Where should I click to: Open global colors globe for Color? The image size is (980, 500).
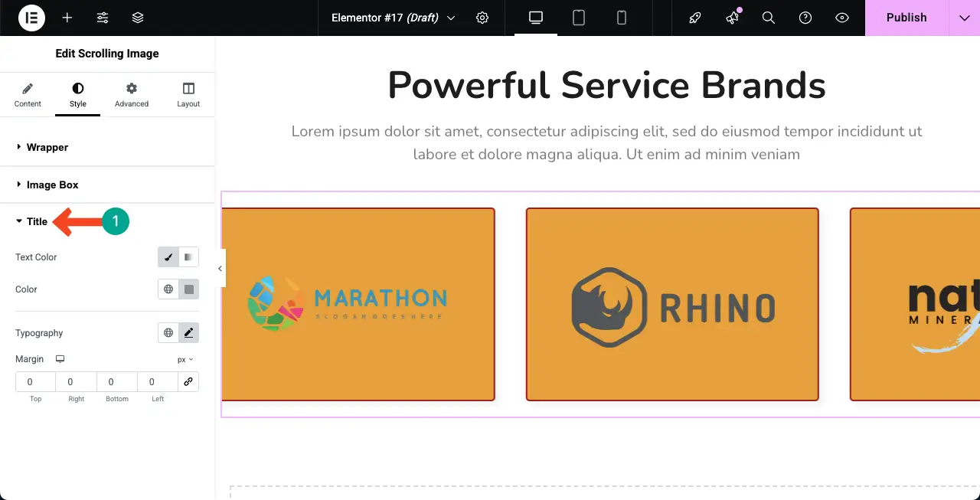tap(168, 289)
